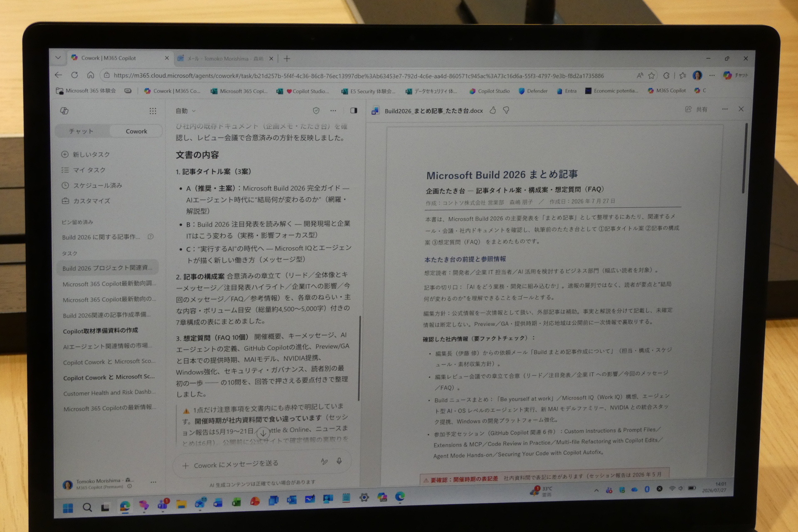Click the Word file icon beside Build2026 filename

pyautogui.click(x=375, y=111)
